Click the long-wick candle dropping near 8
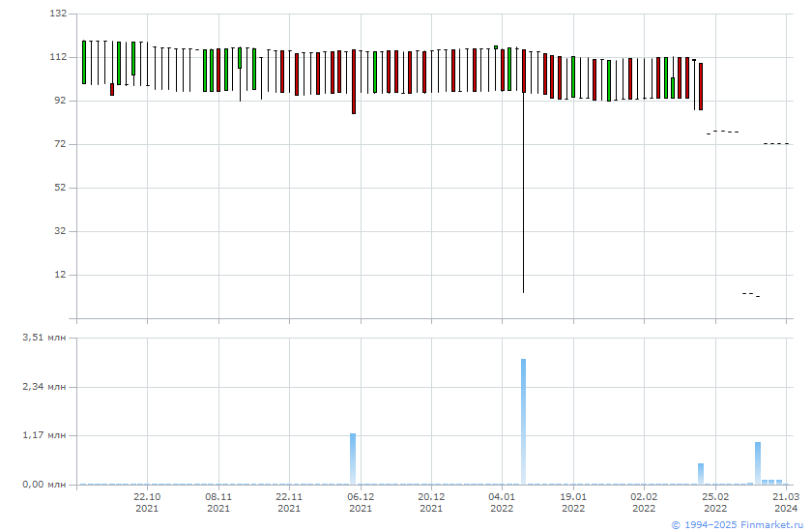 point(524,171)
